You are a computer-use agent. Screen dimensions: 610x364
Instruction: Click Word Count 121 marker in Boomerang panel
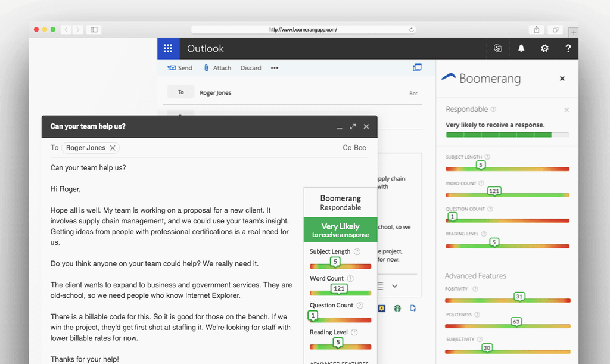click(x=494, y=191)
